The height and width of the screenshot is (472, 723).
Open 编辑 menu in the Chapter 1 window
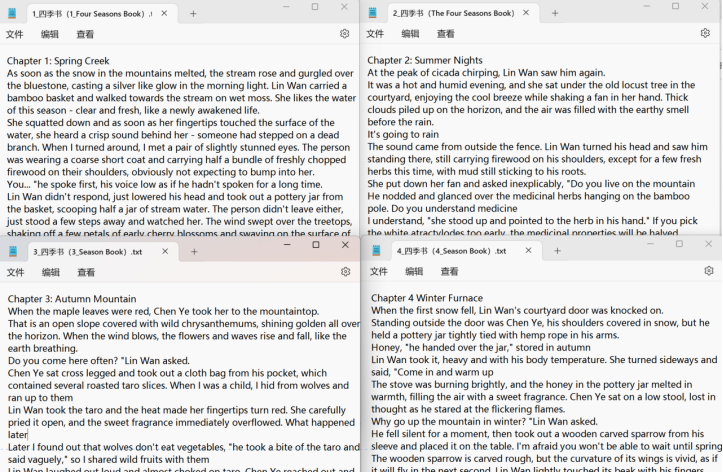50,34
